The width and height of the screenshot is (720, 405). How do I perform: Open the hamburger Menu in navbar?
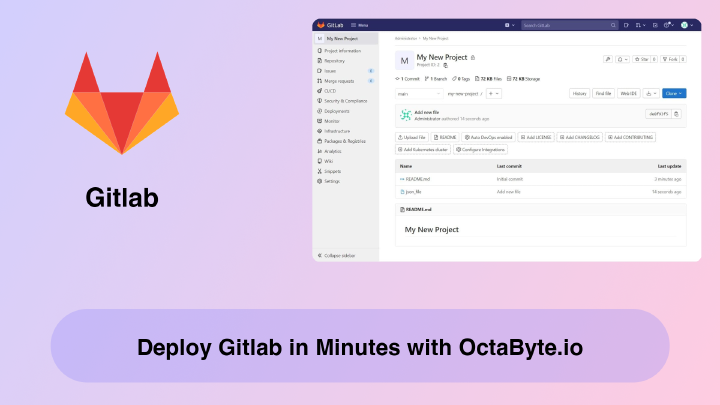(x=360, y=25)
